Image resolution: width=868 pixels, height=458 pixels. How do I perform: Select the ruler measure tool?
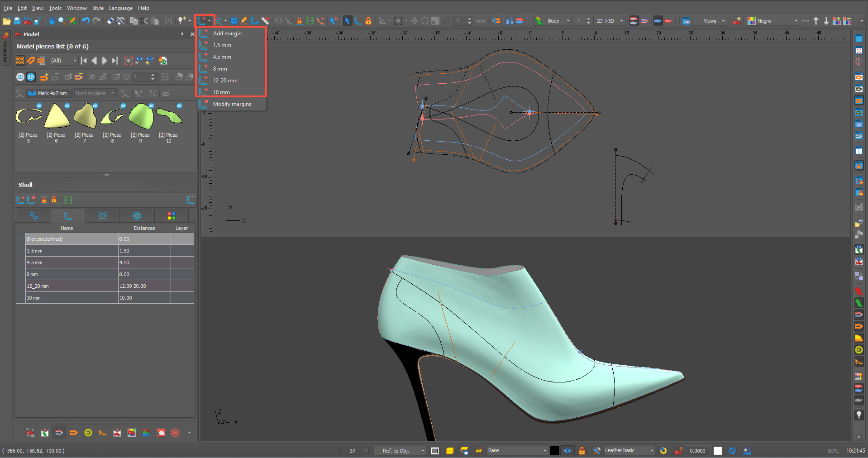tap(266, 21)
